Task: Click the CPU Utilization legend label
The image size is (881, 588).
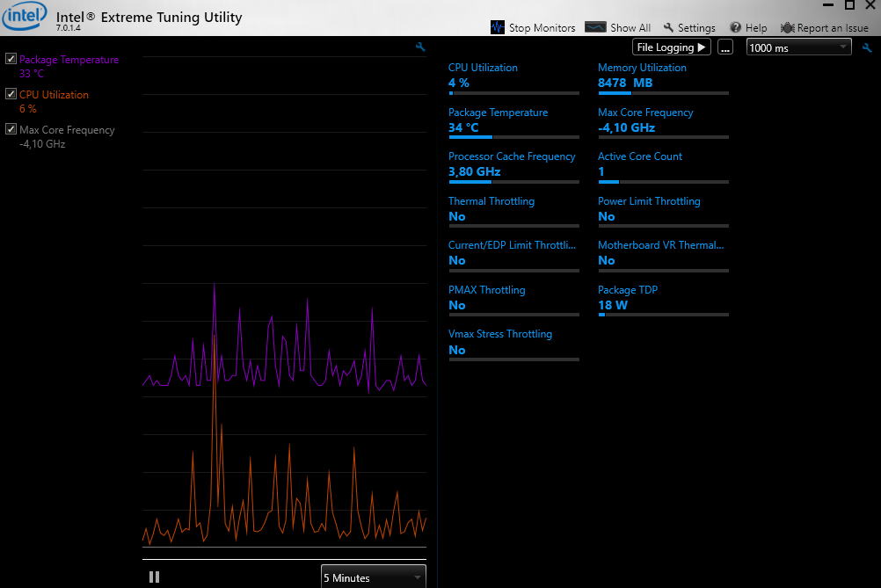Action: click(x=54, y=95)
